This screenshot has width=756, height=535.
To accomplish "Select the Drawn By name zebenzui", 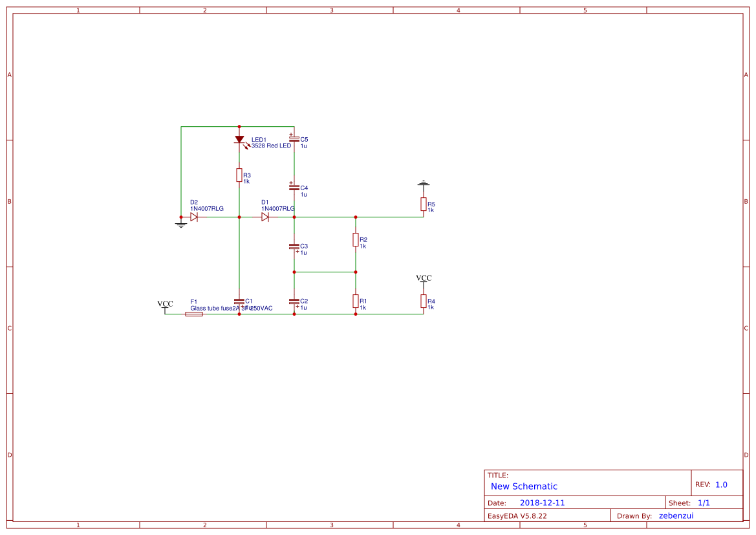I will click(676, 516).
